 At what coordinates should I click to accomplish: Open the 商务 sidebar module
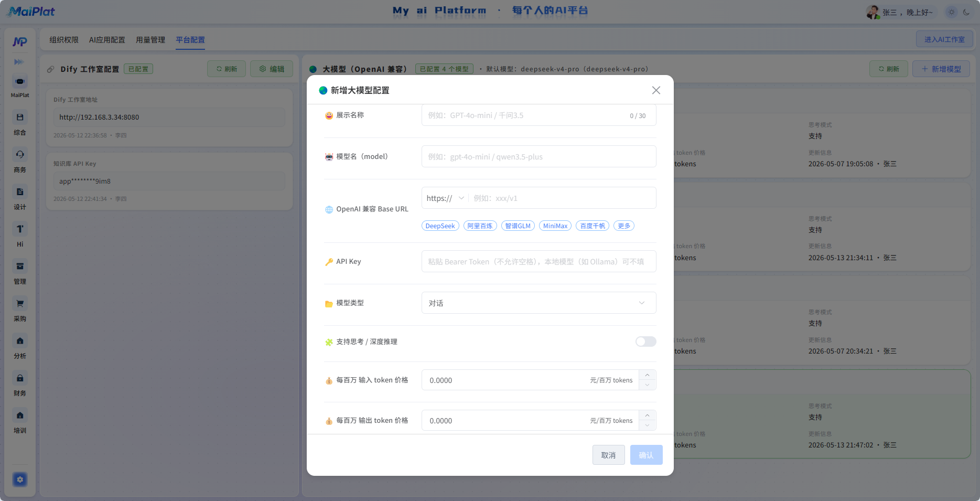tap(20, 155)
